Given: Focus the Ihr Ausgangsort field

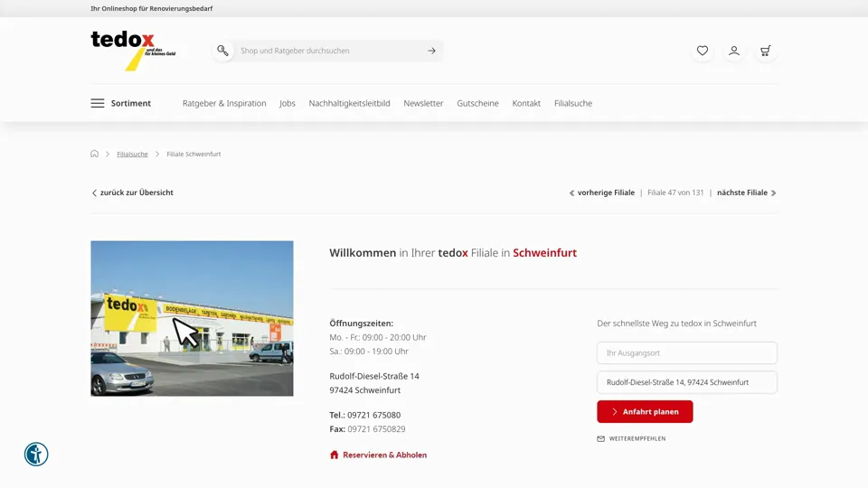Looking at the screenshot, I should click(687, 353).
